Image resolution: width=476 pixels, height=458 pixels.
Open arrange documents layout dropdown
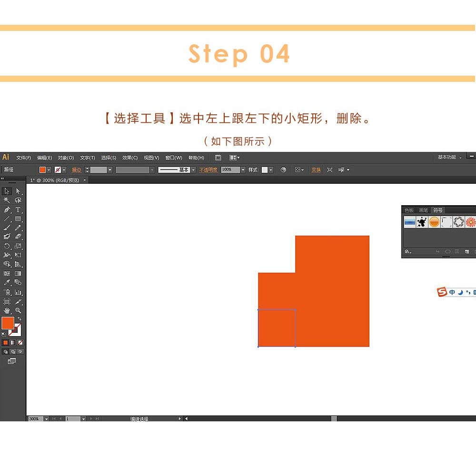(235, 158)
